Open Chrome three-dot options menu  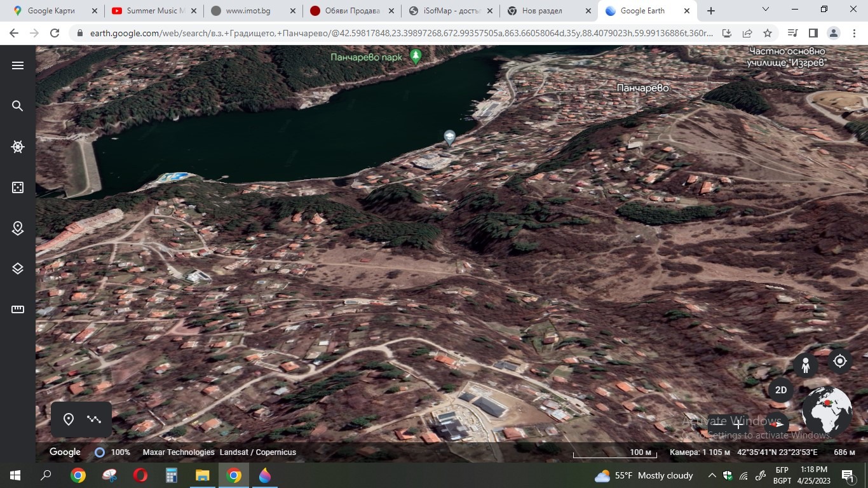point(853,33)
